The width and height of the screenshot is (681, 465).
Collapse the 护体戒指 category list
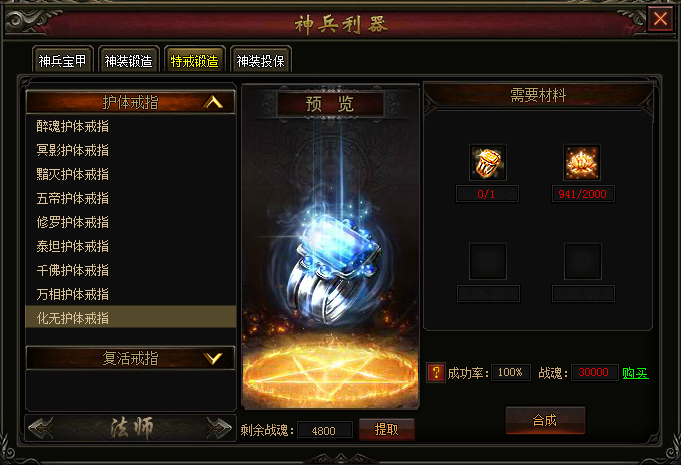coord(214,102)
